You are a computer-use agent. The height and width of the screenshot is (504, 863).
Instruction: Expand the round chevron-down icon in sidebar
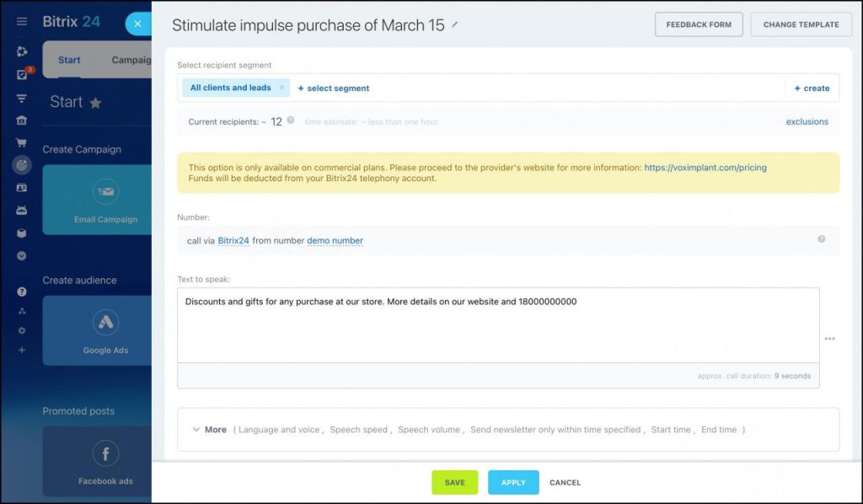(22, 256)
